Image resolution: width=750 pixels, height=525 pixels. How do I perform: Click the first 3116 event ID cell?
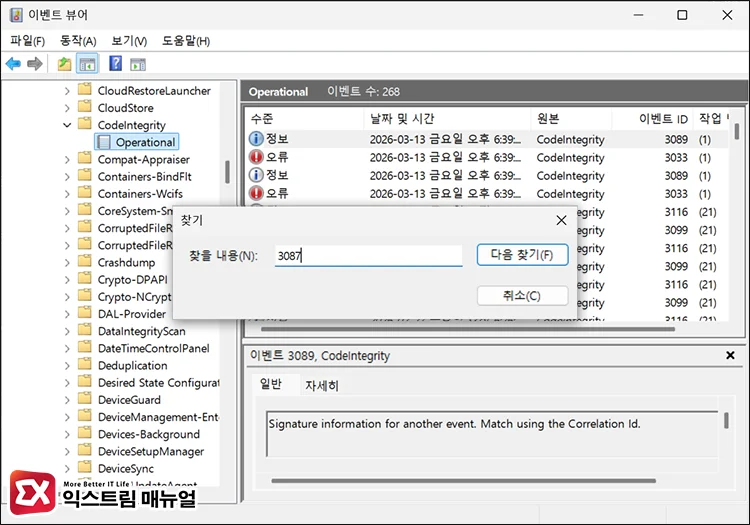[x=676, y=212]
